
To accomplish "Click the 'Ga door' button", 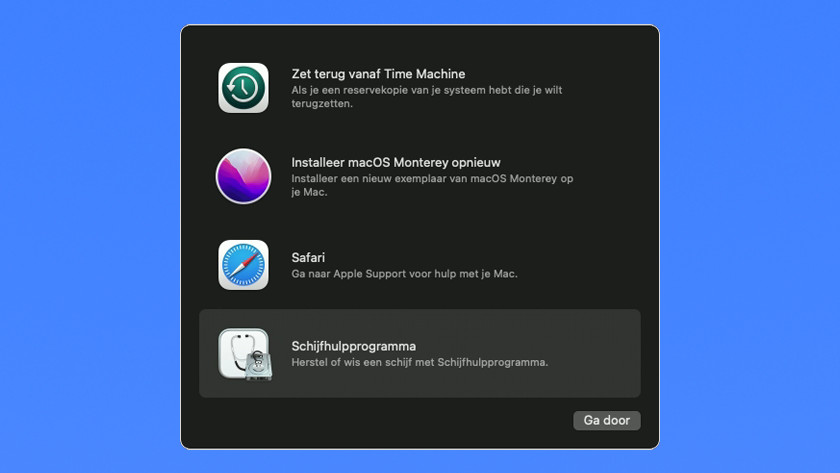I will point(606,421).
